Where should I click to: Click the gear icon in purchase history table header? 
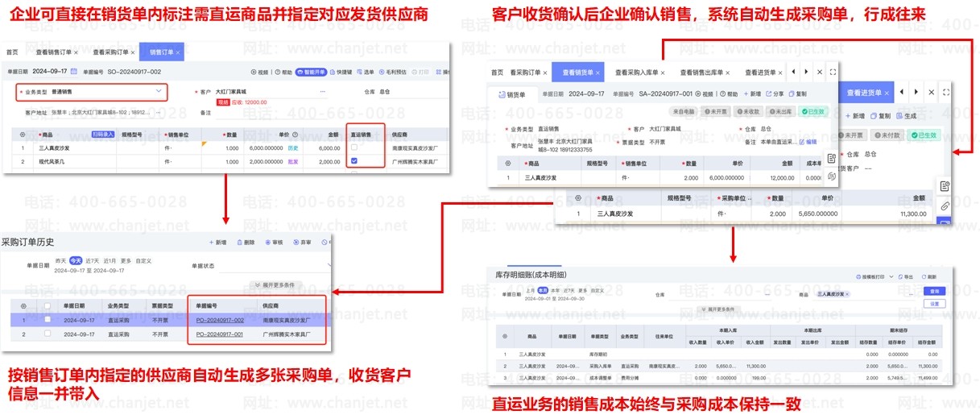tap(23, 306)
